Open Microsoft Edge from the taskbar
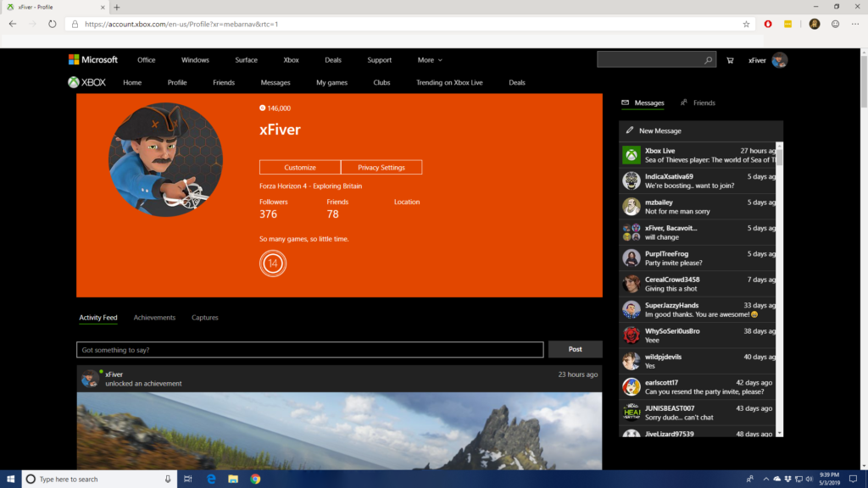The image size is (868, 488). [211, 479]
